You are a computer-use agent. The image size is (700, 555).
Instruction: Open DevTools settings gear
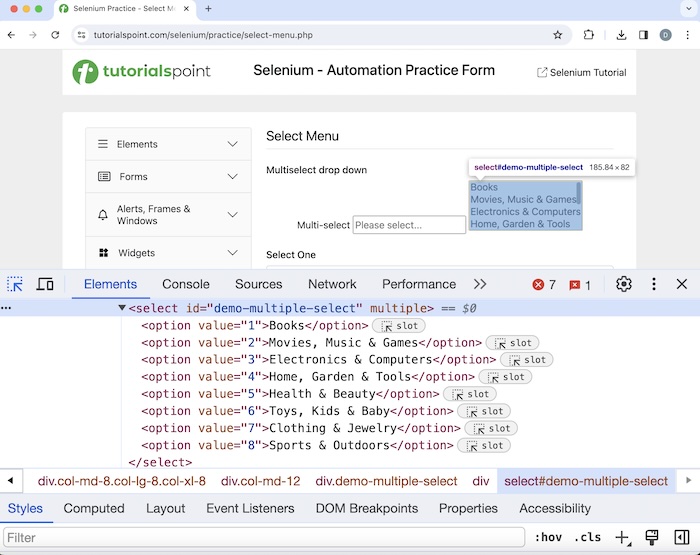(624, 284)
